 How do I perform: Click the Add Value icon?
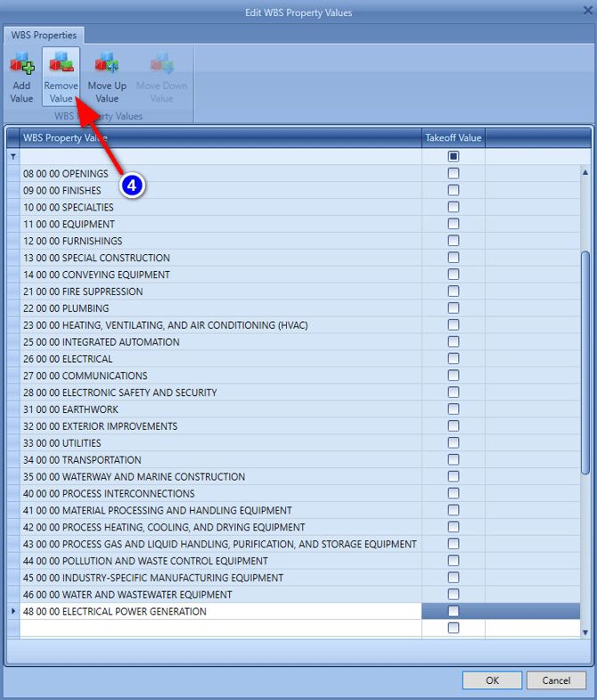point(22,63)
